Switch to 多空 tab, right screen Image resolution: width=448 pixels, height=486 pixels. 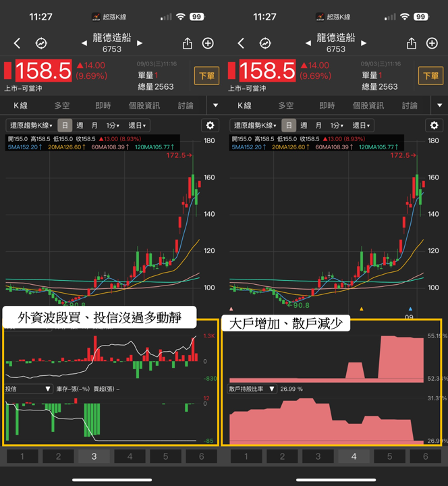click(286, 105)
